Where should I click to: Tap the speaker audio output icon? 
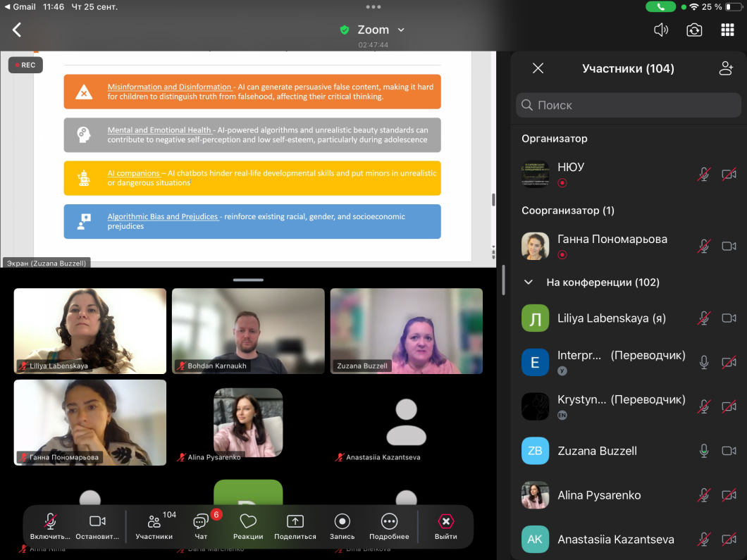click(660, 30)
